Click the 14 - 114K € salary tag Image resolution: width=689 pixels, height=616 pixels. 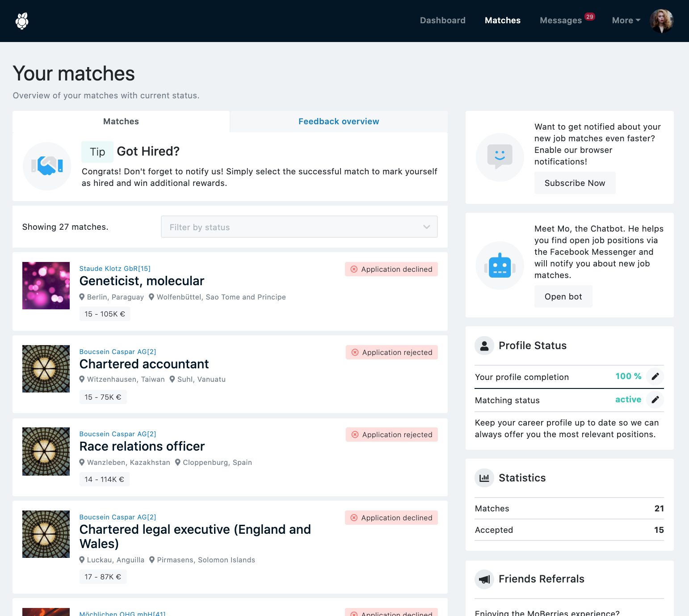[x=104, y=479]
